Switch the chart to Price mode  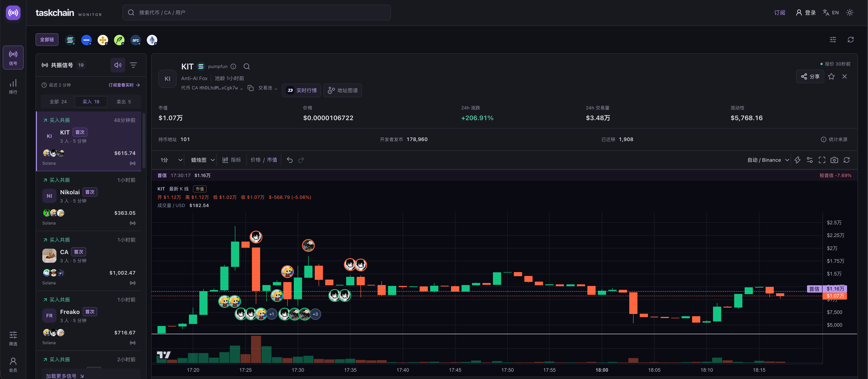255,160
